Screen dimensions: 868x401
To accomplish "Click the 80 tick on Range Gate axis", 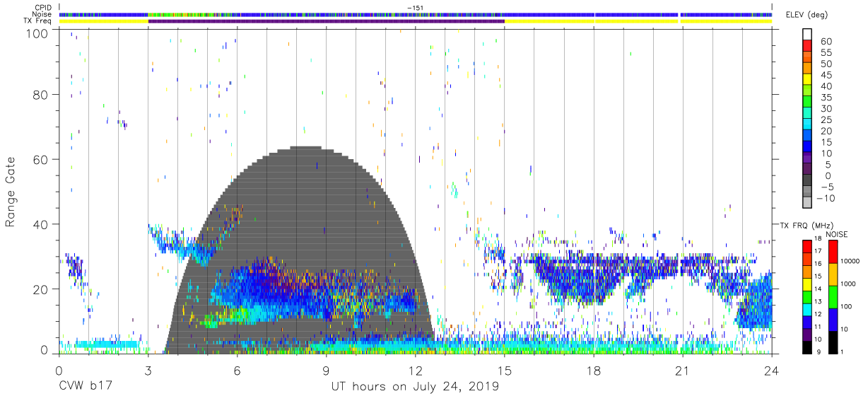I will (42, 95).
